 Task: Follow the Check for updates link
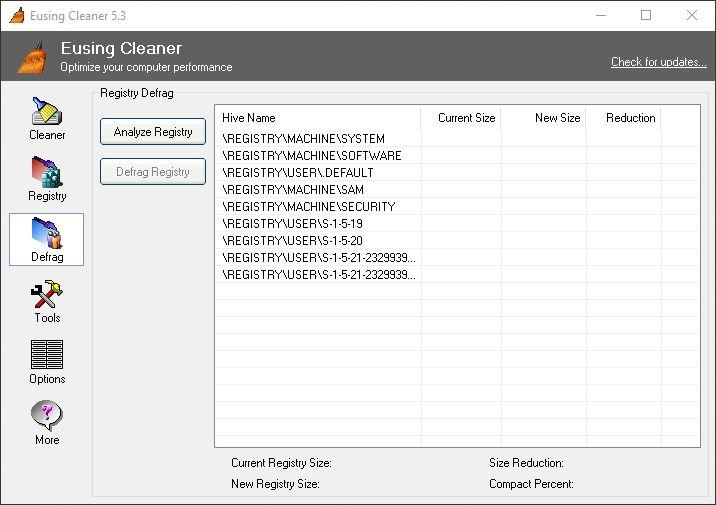point(658,62)
